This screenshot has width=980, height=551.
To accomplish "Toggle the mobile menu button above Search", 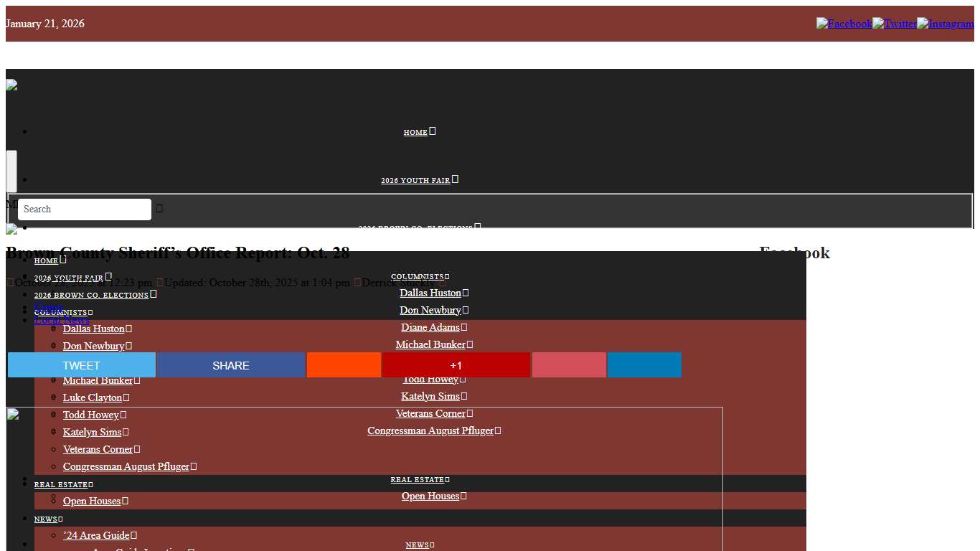I will (11, 171).
